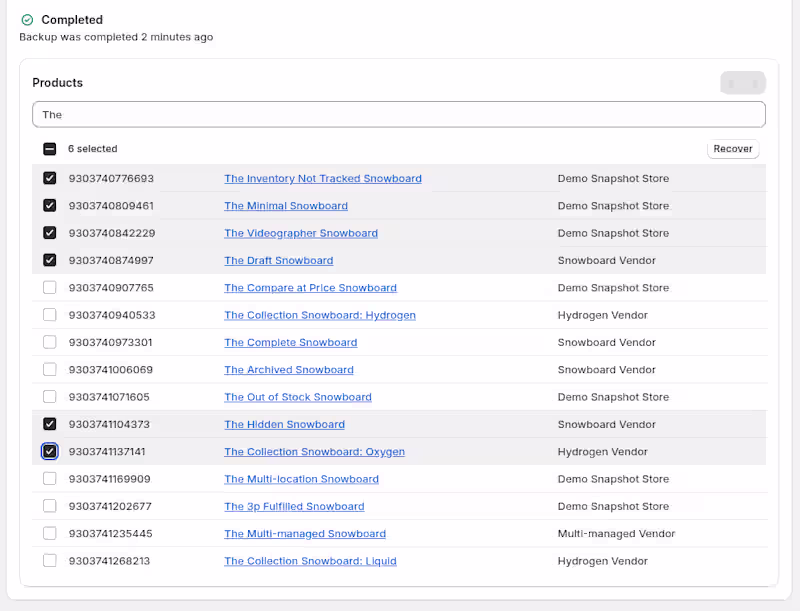
Task: Toggle the select-all checkbox above the list
Action: tap(49, 148)
